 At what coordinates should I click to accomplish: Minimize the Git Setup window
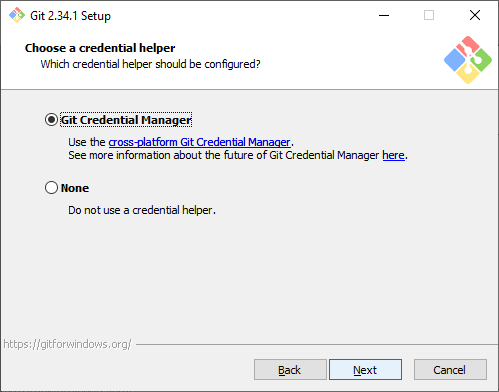click(384, 15)
